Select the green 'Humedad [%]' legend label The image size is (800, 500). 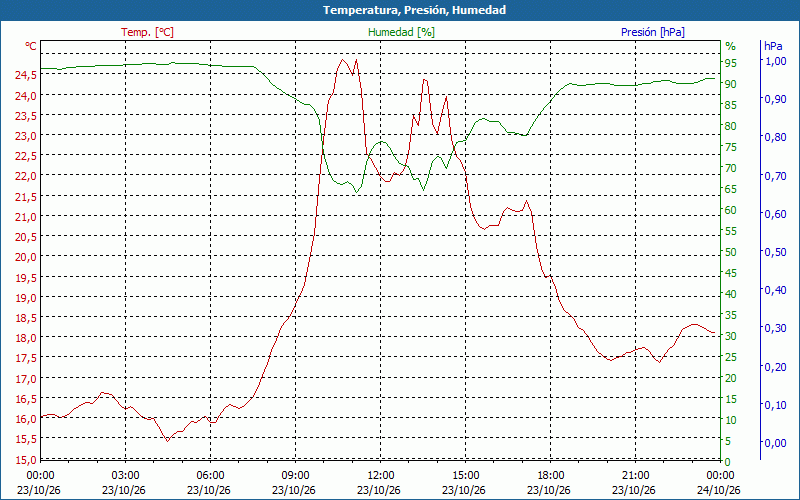pos(401,32)
